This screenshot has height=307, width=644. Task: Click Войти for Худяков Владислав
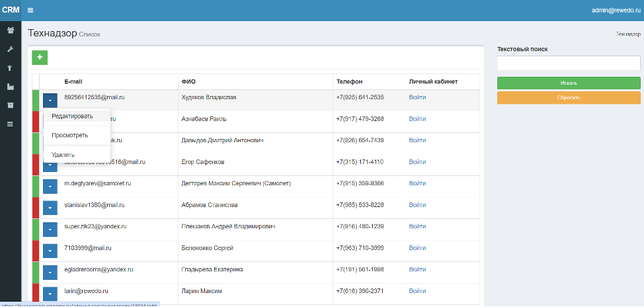(417, 97)
